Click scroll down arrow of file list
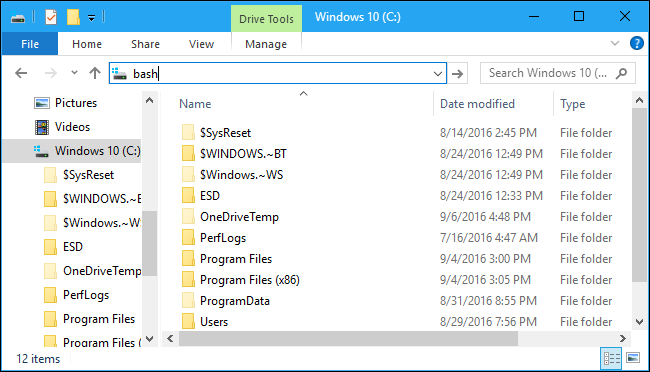Viewport: 650px width, 372px height. coord(639,322)
